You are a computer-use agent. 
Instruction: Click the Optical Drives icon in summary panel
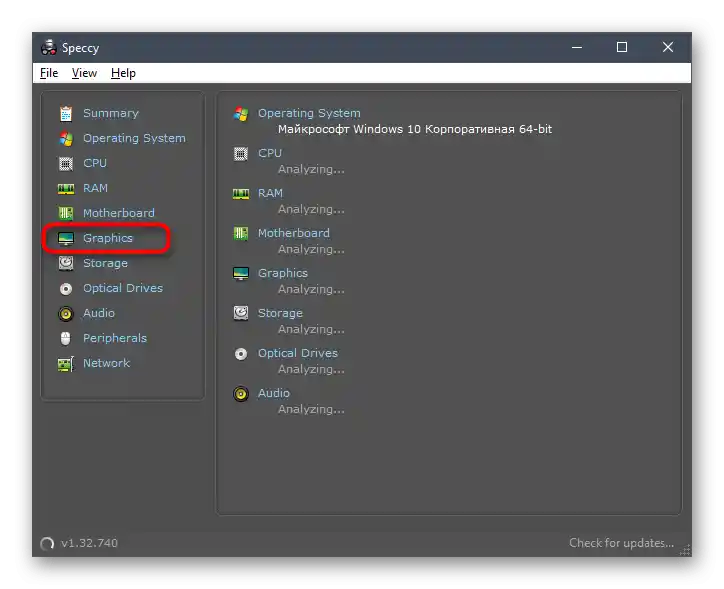[x=241, y=354]
